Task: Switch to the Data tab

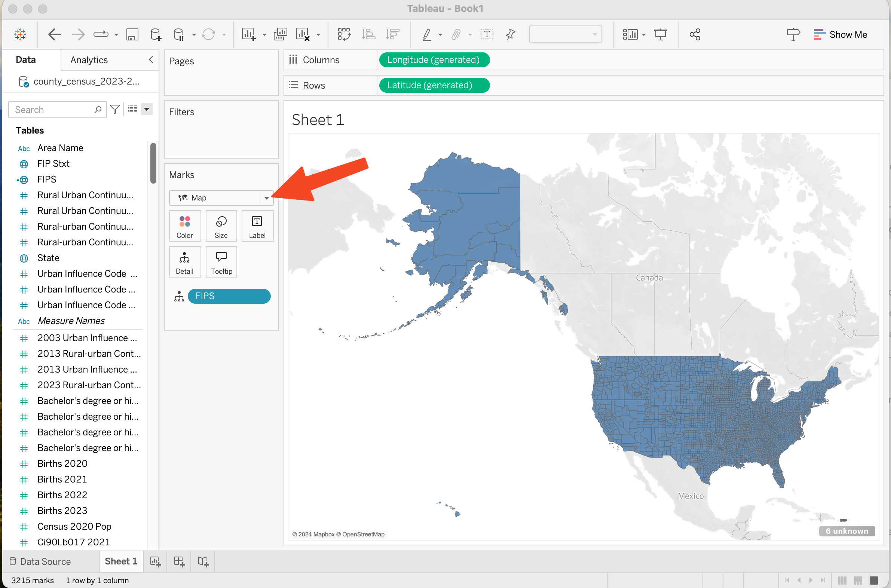Action: pyautogui.click(x=25, y=59)
